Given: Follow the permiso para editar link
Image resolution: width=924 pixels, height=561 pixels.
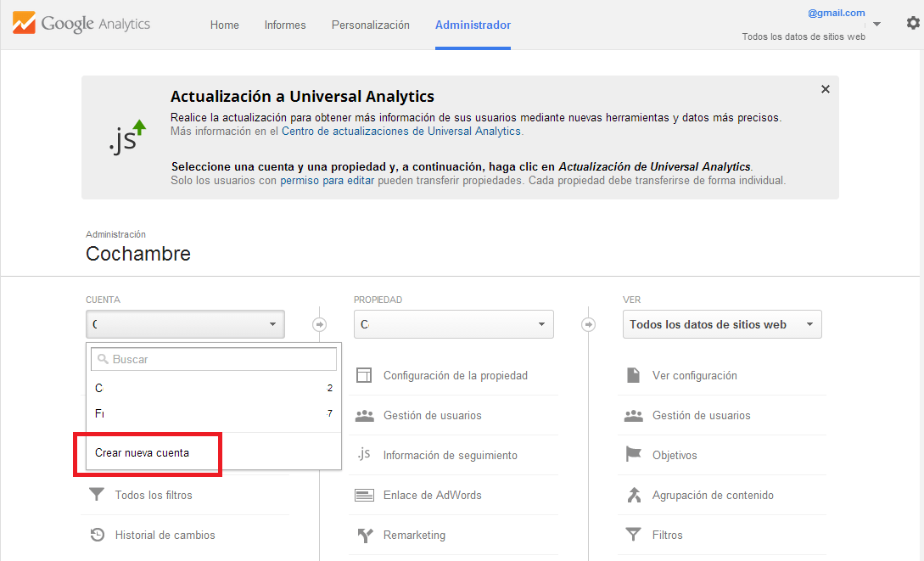Looking at the screenshot, I should (327, 180).
